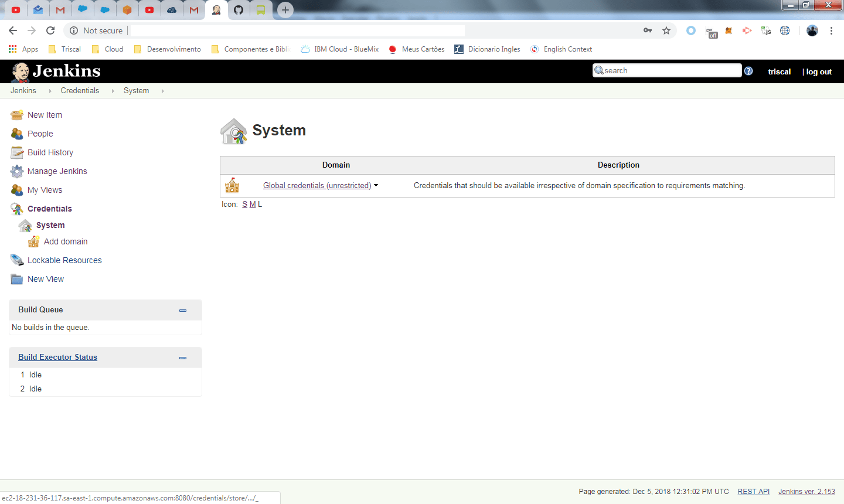Viewport: 844px width, 504px height.
Task: Switch to first YouTube browser tab
Action: coord(16,10)
